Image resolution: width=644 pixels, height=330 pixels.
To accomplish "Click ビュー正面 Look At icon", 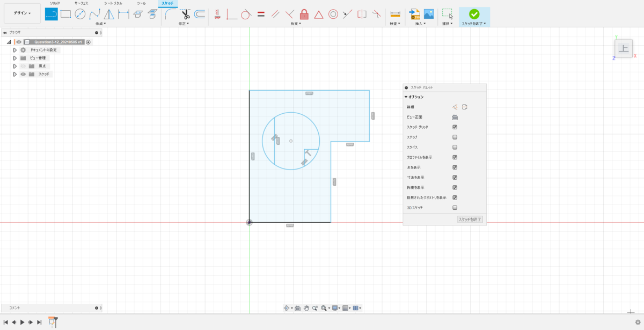I will (455, 117).
